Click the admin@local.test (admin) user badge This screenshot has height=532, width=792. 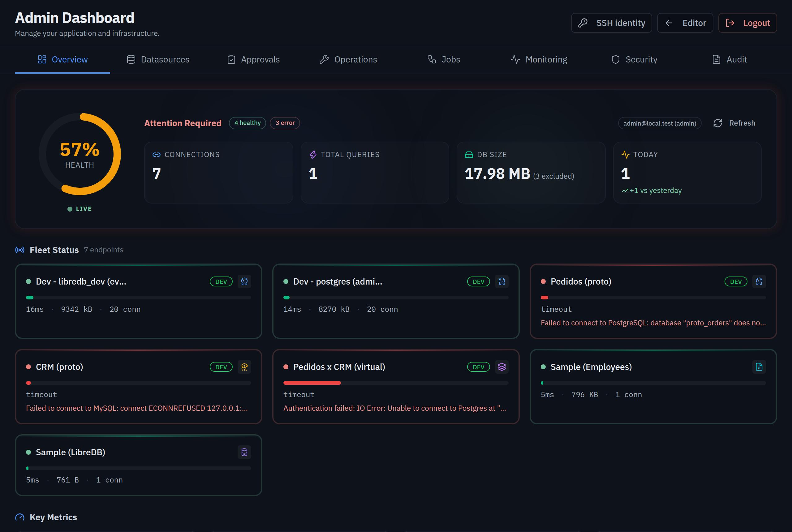[x=659, y=123]
